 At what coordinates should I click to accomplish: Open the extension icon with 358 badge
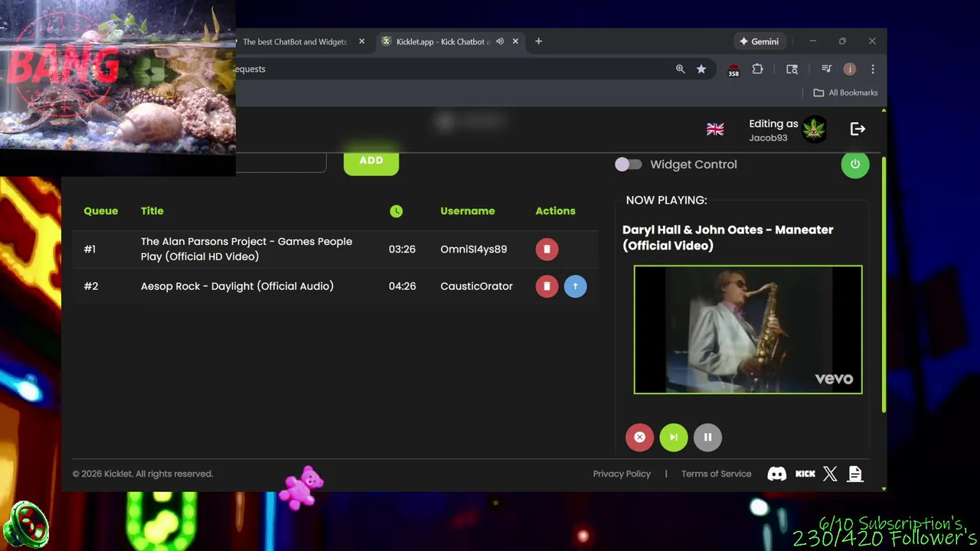[733, 70]
